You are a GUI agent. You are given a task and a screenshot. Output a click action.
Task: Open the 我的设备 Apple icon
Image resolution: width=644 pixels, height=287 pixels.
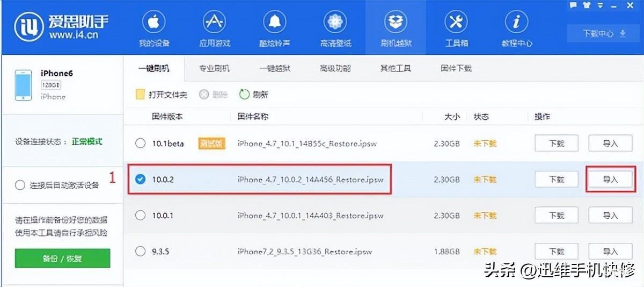(x=153, y=23)
